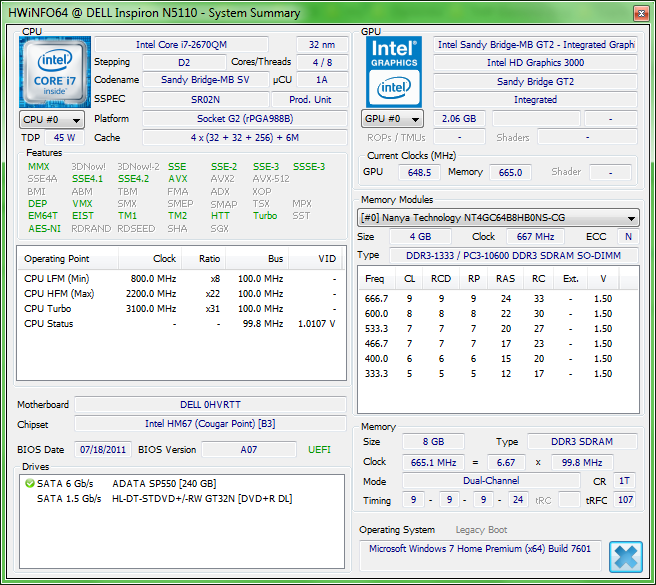Click the Intel HD Graphics 3000 field

535,63
